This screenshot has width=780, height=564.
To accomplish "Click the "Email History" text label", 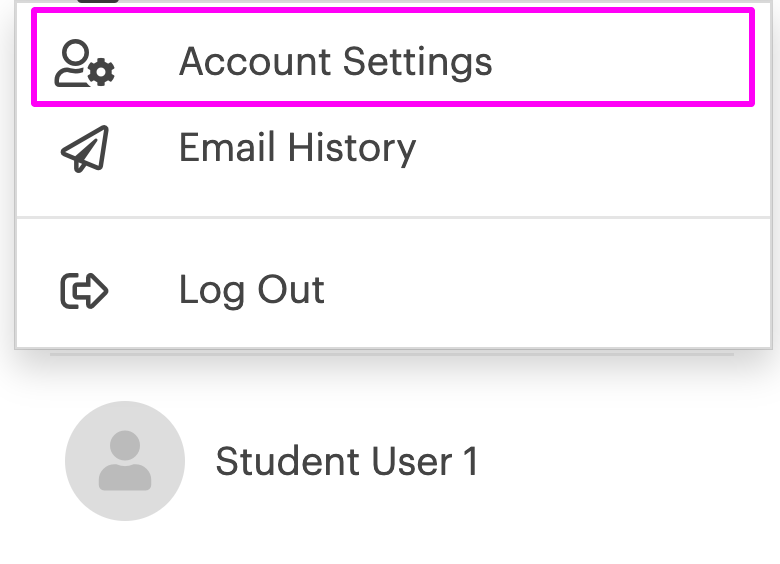I will click(297, 148).
